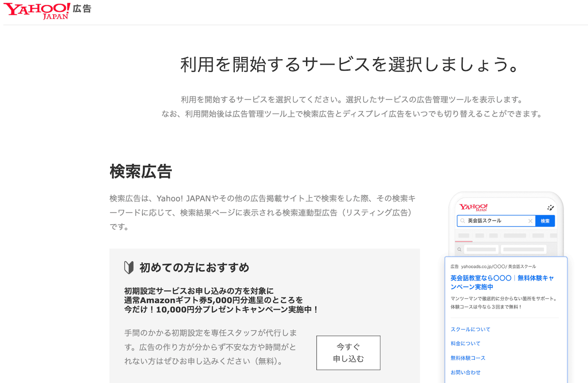The width and height of the screenshot is (588, 383).
Task: Click the beginner leaf mark icon
Action: tap(129, 267)
